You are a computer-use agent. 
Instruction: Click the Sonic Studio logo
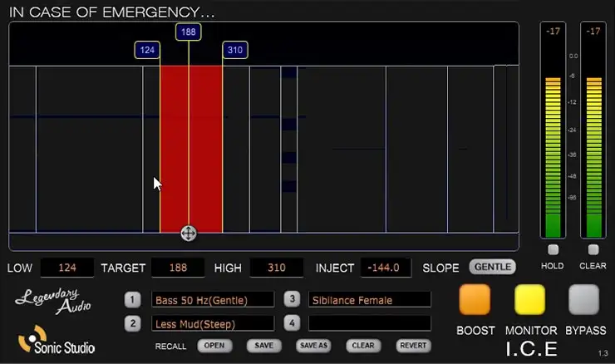click(x=56, y=340)
